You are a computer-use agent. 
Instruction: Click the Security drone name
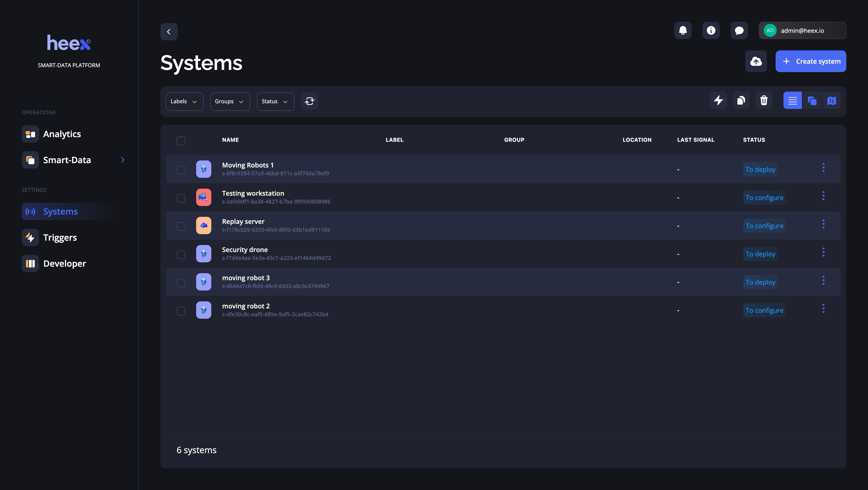(245, 250)
